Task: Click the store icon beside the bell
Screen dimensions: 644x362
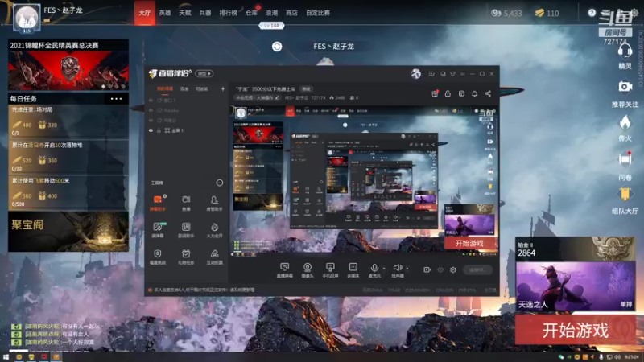Action: coord(461,93)
